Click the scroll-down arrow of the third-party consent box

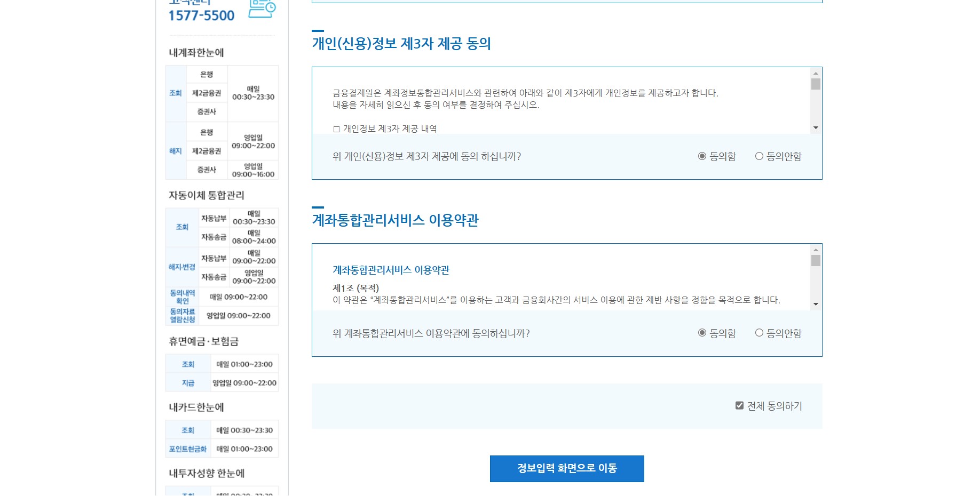pos(815,127)
